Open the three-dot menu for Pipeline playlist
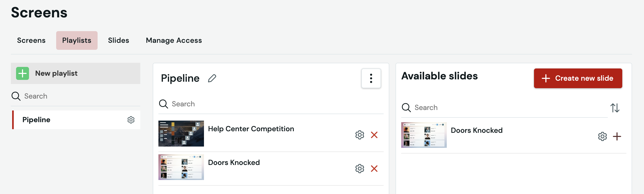644x194 pixels. click(x=371, y=78)
